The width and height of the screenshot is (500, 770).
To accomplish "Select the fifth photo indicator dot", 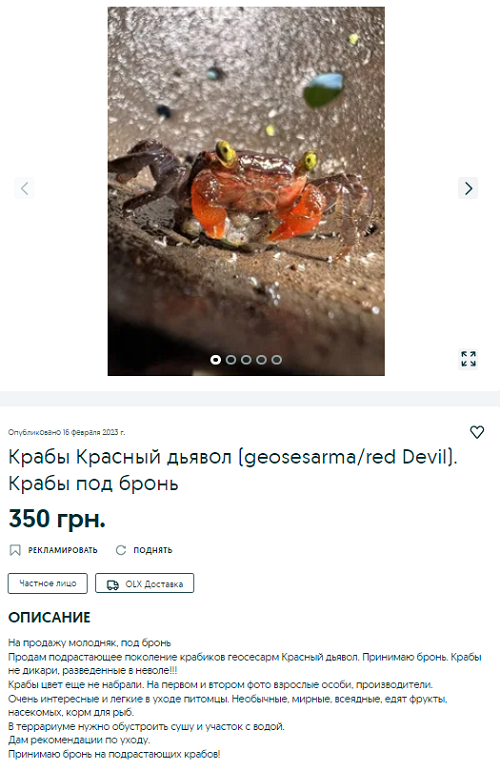I will (x=277, y=359).
